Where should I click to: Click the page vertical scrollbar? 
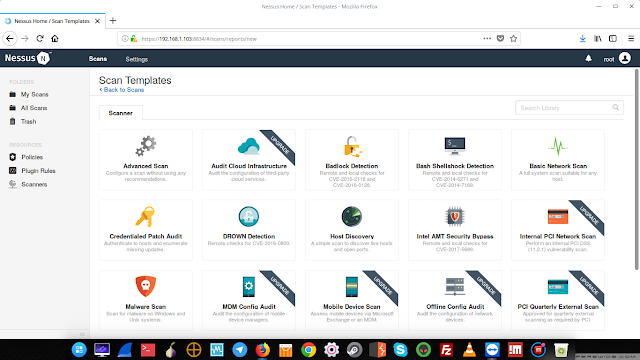tap(636, 169)
